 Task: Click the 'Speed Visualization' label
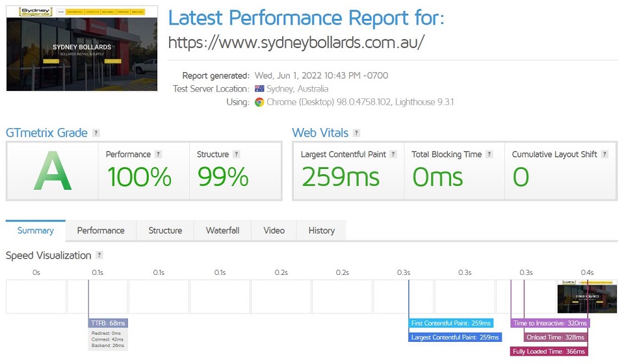49,255
